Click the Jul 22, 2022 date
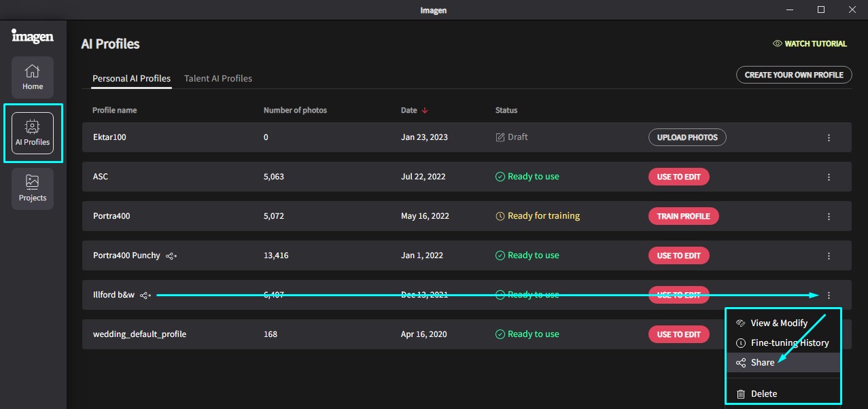Viewport: 868px width, 409px height. tap(423, 177)
